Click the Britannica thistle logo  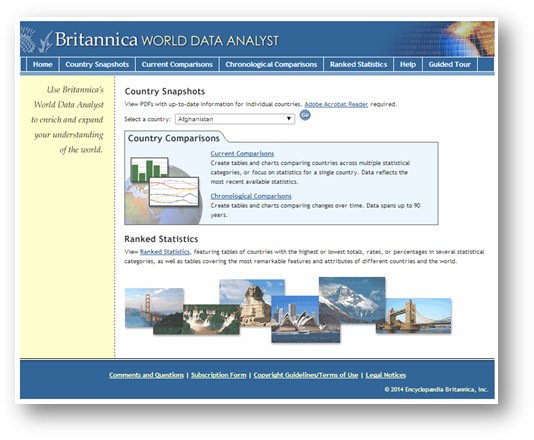pyautogui.click(x=36, y=40)
